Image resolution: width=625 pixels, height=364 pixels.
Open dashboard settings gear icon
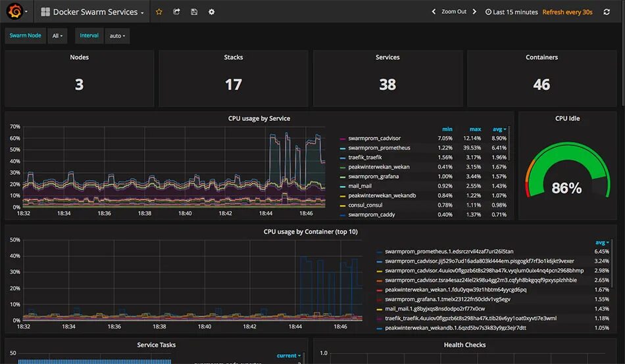click(212, 12)
